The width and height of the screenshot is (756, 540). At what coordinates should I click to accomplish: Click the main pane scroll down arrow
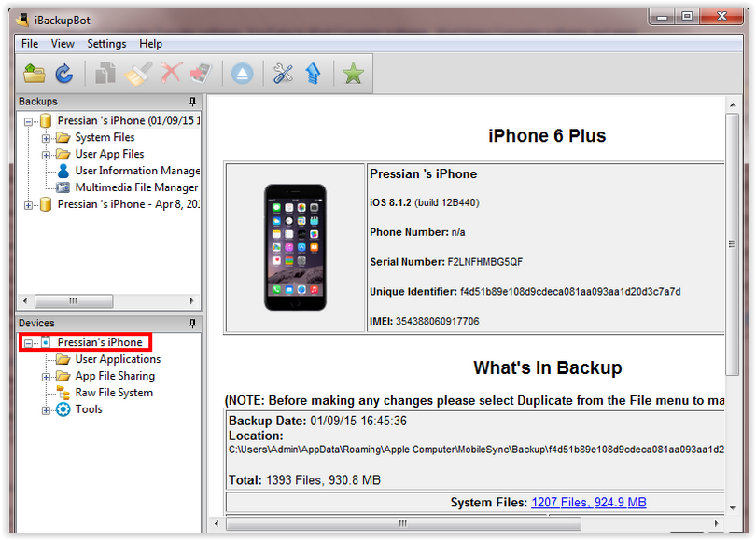click(x=733, y=507)
